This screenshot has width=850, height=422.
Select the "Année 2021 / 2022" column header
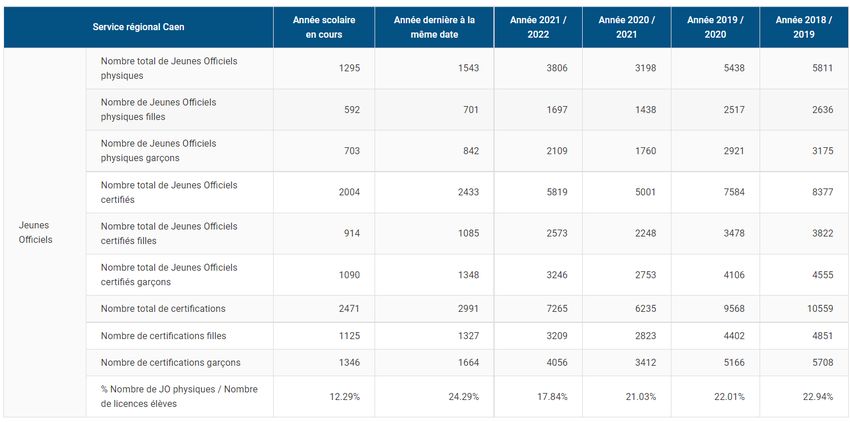point(537,27)
